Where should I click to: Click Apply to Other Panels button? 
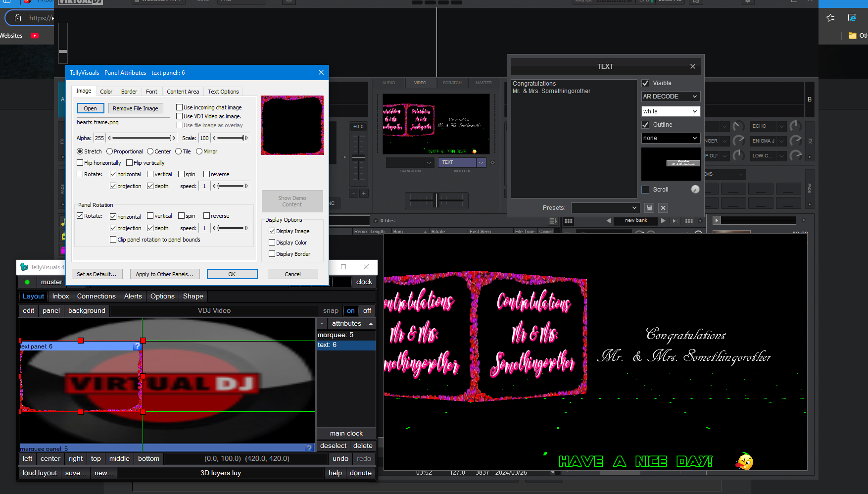pyautogui.click(x=165, y=274)
